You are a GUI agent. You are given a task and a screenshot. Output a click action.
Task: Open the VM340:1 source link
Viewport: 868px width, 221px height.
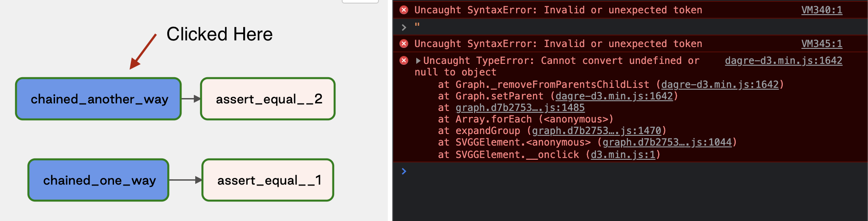821,10
